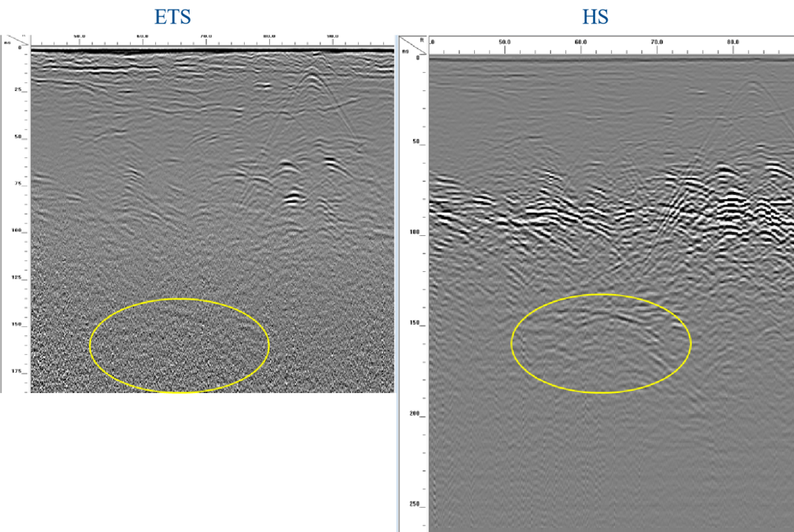This screenshot has height=532, width=794.
Task: Click the 90.0 mark on ETS horizontal ruler
Action: pyautogui.click(x=332, y=36)
